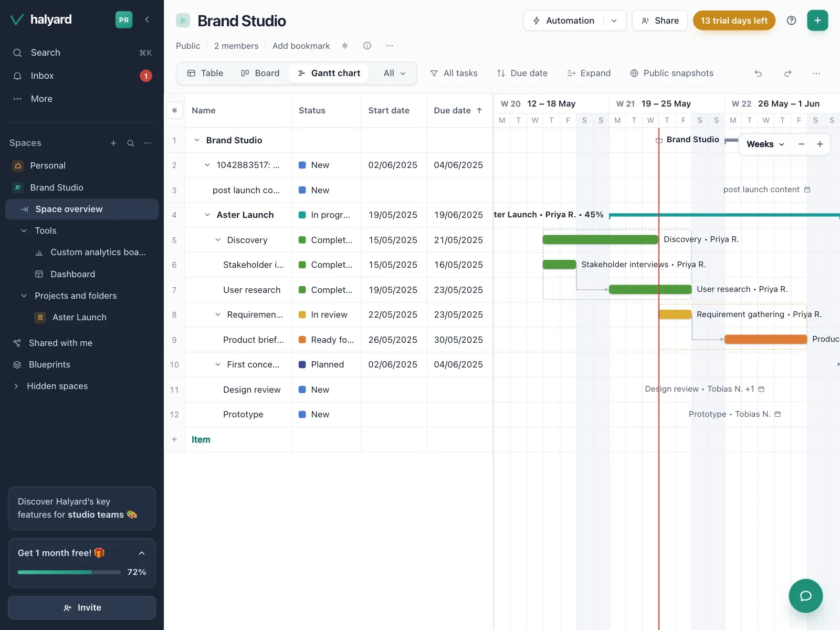Open Spaces section more options
Screen dimensions: 840x630
(148, 143)
